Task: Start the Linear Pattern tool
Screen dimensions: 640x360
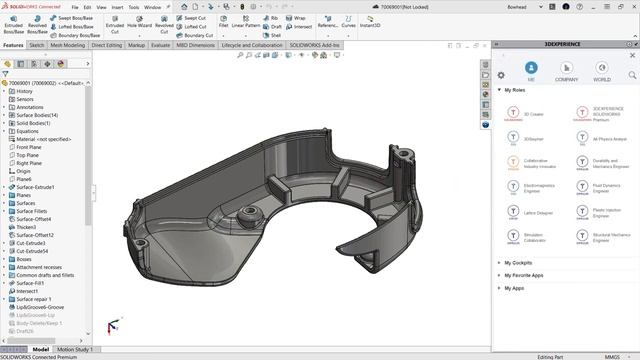Action: click(x=246, y=22)
